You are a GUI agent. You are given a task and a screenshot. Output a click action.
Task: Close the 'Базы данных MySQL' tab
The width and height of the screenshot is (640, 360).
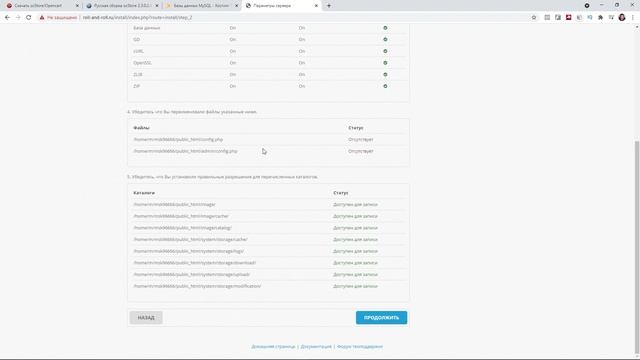[236, 6]
